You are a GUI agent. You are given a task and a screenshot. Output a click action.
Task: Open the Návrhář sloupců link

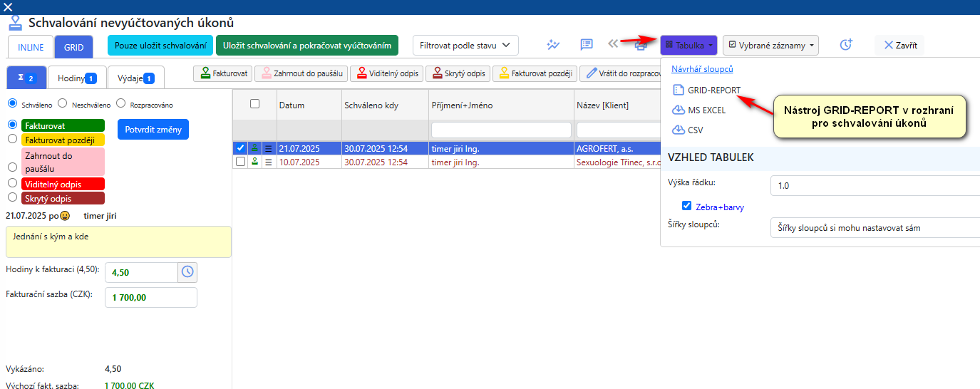tap(702, 69)
